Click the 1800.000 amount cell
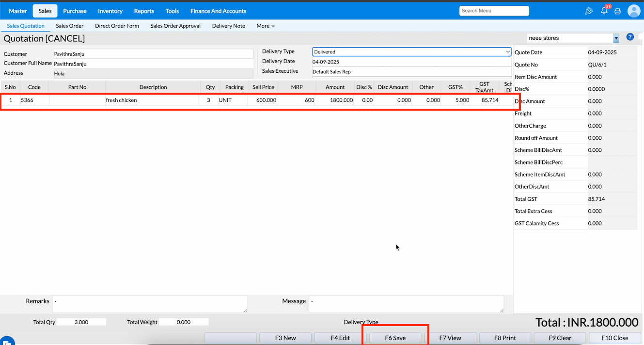The width and height of the screenshot is (644, 345). pyautogui.click(x=335, y=100)
